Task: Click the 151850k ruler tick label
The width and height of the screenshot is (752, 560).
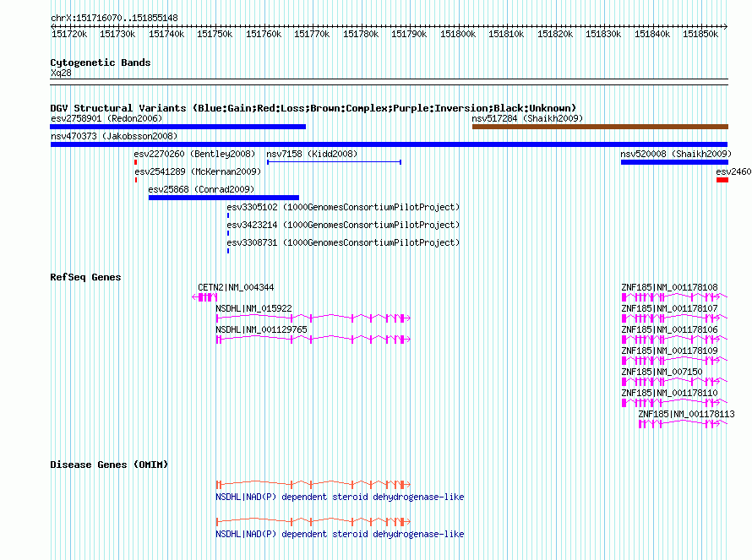Action: point(700,34)
